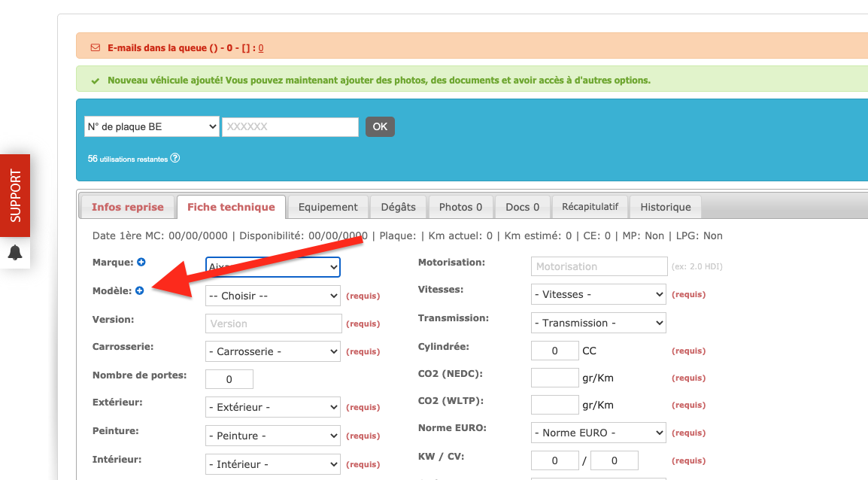The image size is (868, 480).
Task: Click the 'Norme EURO:' label
Action: (x=452, y=427)
